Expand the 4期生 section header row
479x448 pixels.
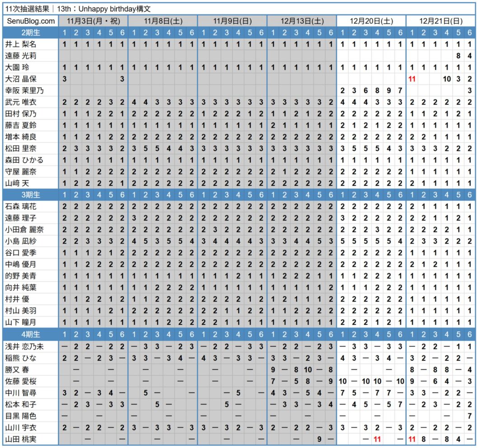click(31, 335)
